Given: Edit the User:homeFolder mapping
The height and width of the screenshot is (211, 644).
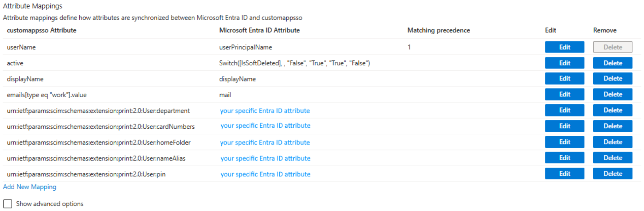Looking at the screenshot, I should coord(564,142).
